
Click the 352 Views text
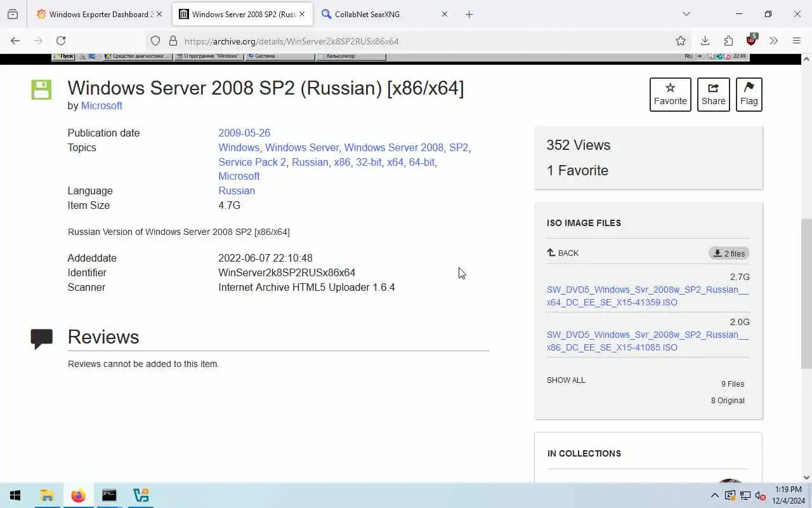[x=579, y=145]
